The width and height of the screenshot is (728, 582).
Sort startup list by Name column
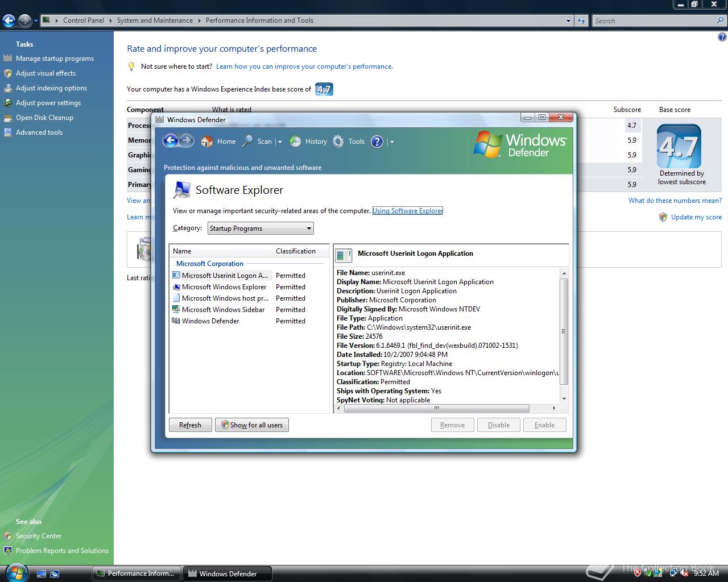pos(221,251)
